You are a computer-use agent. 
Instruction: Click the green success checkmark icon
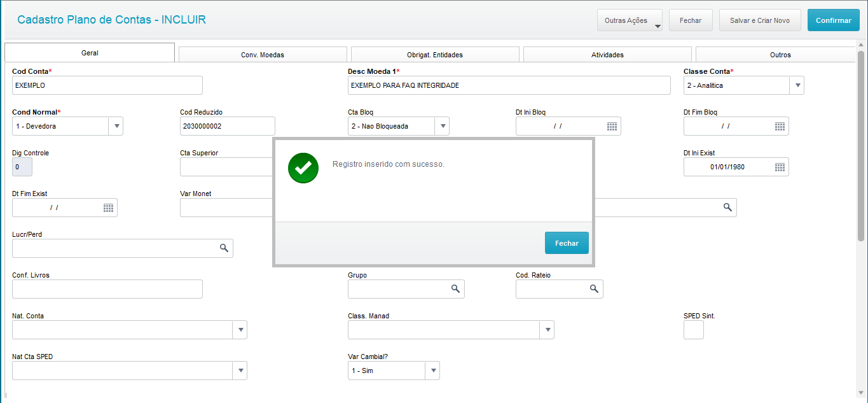[303, 168]
